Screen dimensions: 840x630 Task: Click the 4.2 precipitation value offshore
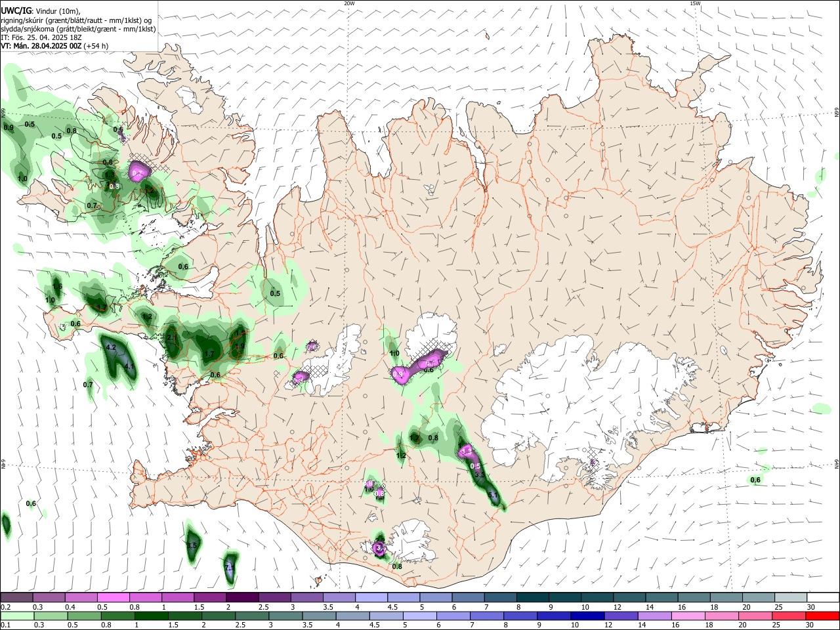coord(111,347)
